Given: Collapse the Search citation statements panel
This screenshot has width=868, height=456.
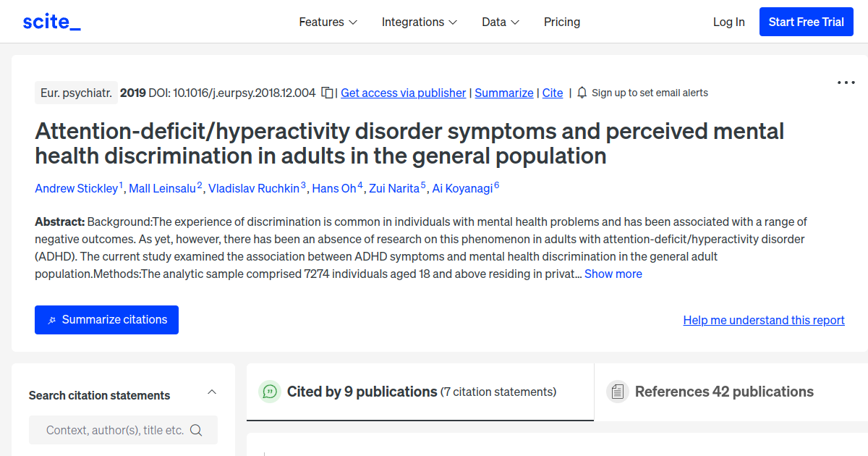Looking at the screenshot, I should [211, 391].
